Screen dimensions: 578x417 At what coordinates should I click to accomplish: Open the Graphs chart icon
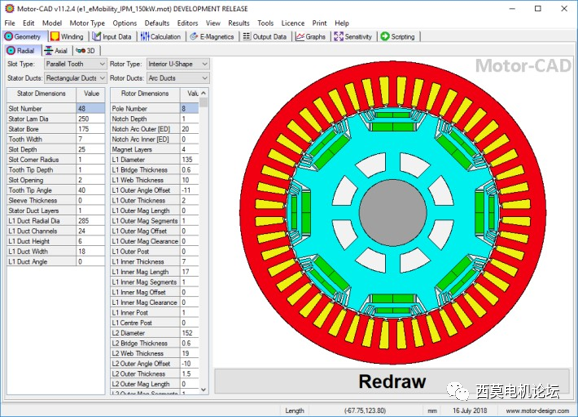(300, 37)
